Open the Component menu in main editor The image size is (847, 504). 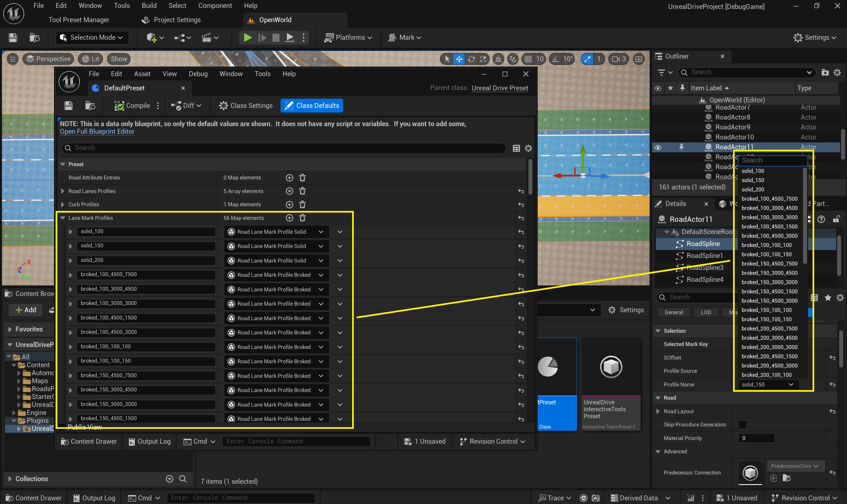pos(215,5)
